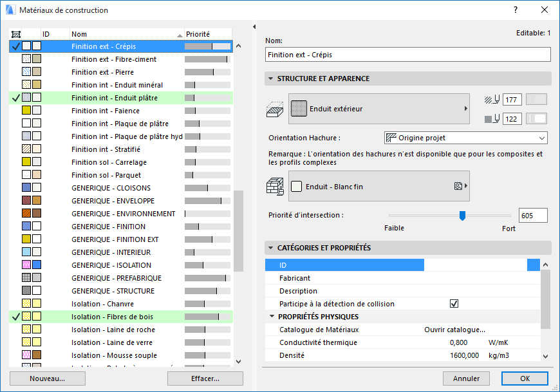
Task: Click priority bar of GENERIQUE - PREFABRIQUE
Action: point(207,278)
